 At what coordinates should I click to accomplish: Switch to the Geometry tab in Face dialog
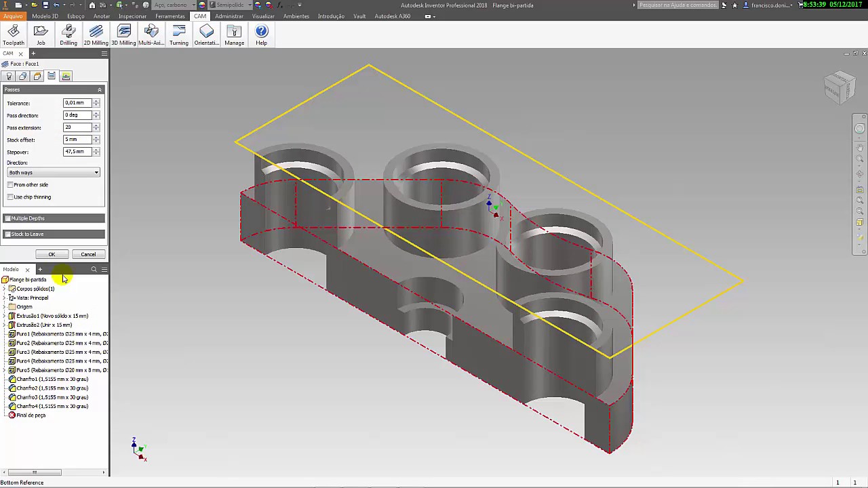23,77
